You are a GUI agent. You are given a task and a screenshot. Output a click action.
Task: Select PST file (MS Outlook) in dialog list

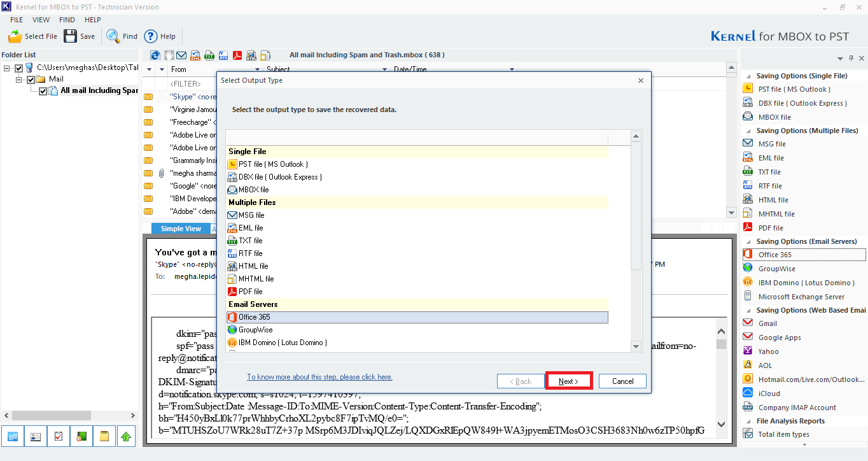click(x=417, y=164)
